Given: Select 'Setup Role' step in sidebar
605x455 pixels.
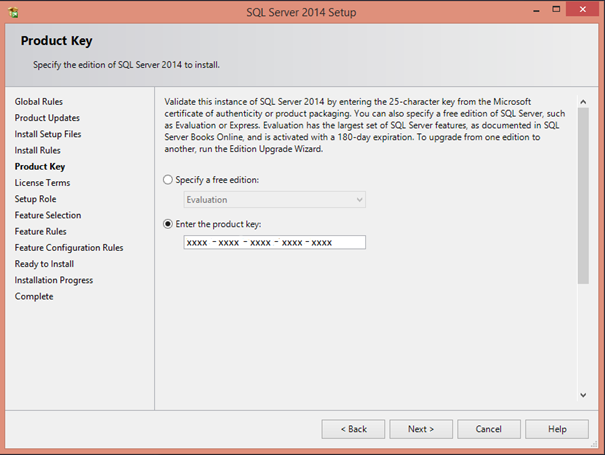Looking at the screenshot, I should pos(35,199).
